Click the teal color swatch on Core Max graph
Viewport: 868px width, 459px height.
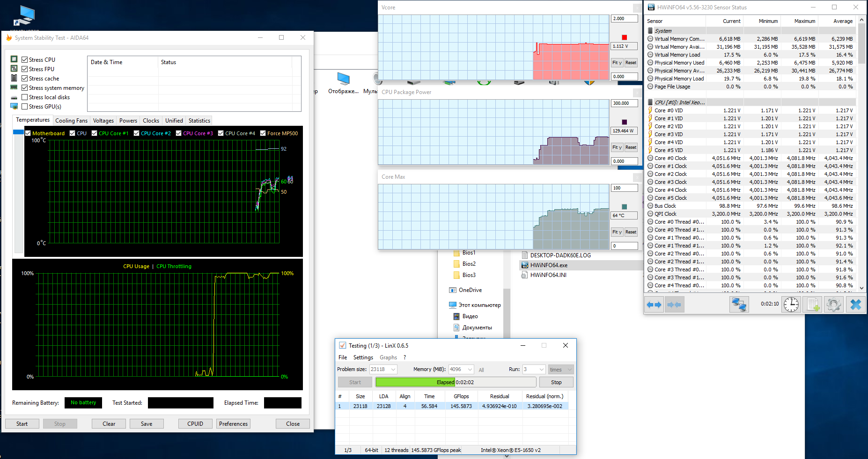coord(625,207)
